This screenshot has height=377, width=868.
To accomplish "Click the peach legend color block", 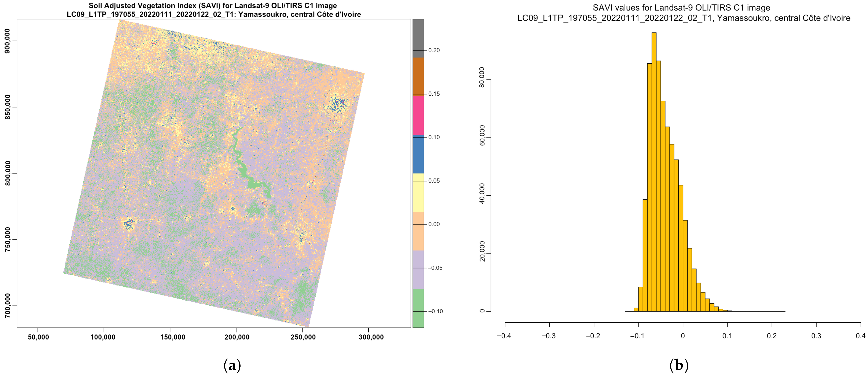I will pos(418,231).
